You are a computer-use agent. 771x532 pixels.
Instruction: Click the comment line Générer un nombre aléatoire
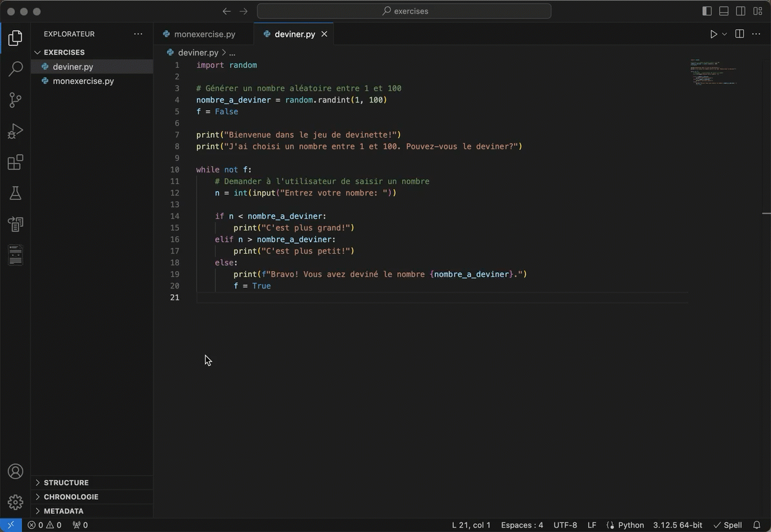pos(298,88)
